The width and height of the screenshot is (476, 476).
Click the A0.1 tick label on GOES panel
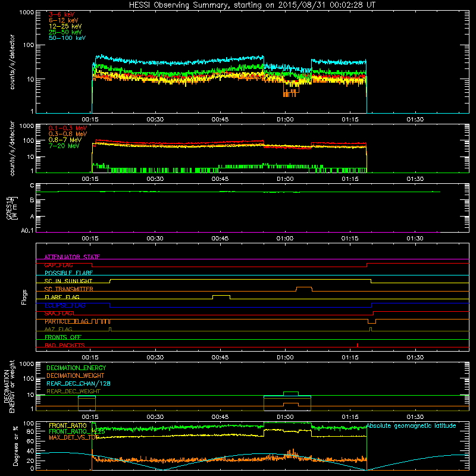pos(27,231)
